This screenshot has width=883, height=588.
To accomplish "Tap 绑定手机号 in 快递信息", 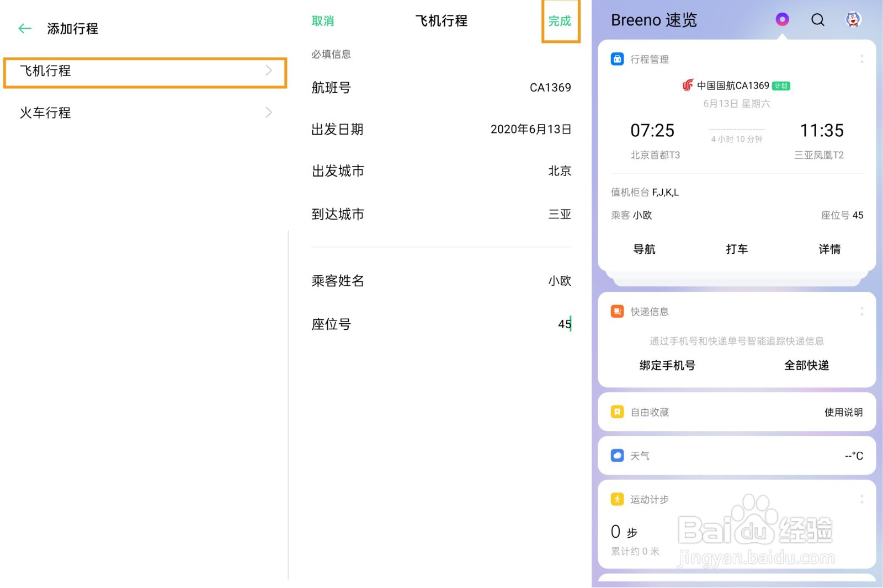I will click(667, 366).
